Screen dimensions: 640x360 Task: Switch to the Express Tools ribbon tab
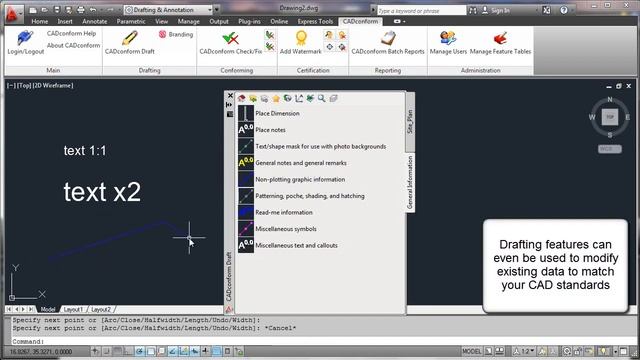pos(315,21)
